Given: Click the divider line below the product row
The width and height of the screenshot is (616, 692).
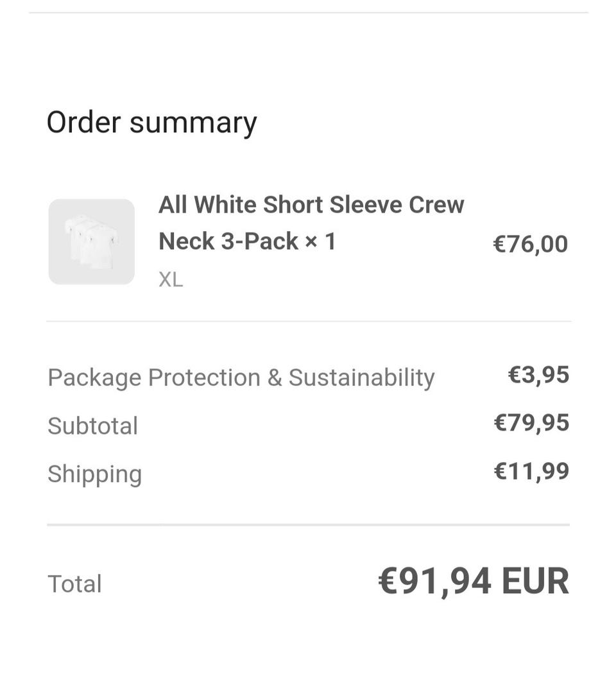Looking at the screenshot, I should coord(308,321).
